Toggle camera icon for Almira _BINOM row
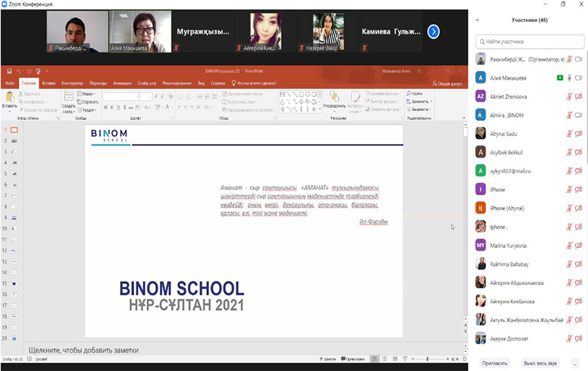This screenshot has height=371, width=588. tap(579, 115)
